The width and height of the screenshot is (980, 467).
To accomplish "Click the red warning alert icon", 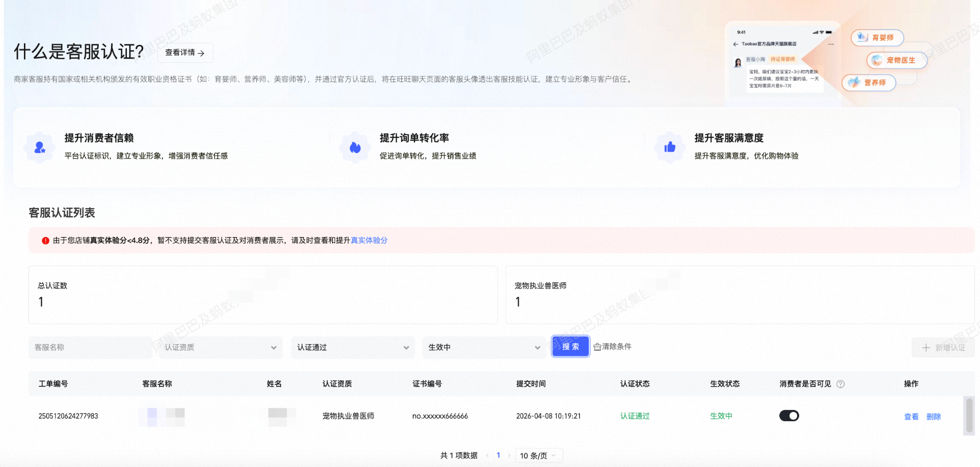I will [x=45, y=241].
